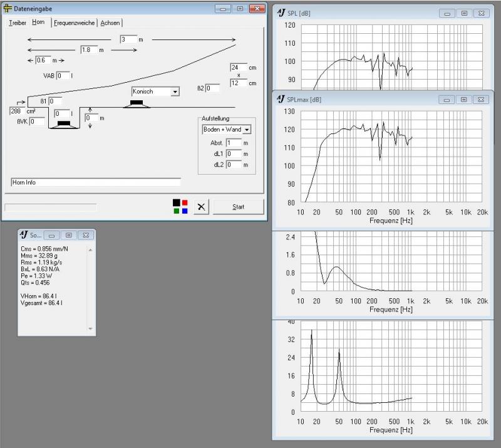Minimize the SPL [dB] window
This screenshot has height=448, width=501.
tap(447, 13)
